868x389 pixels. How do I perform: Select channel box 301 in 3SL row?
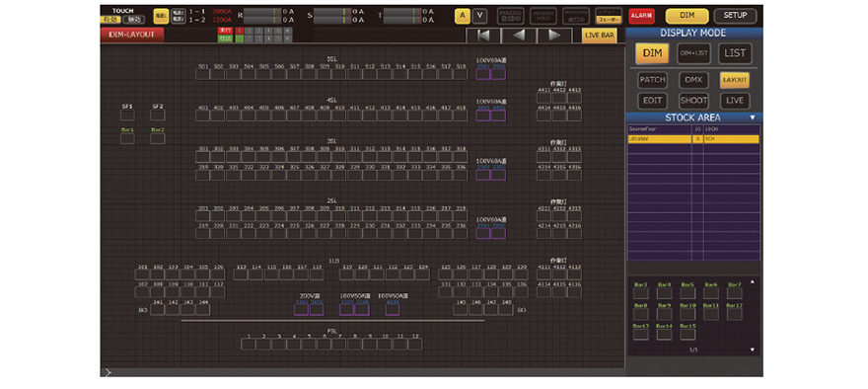point(202,156)
